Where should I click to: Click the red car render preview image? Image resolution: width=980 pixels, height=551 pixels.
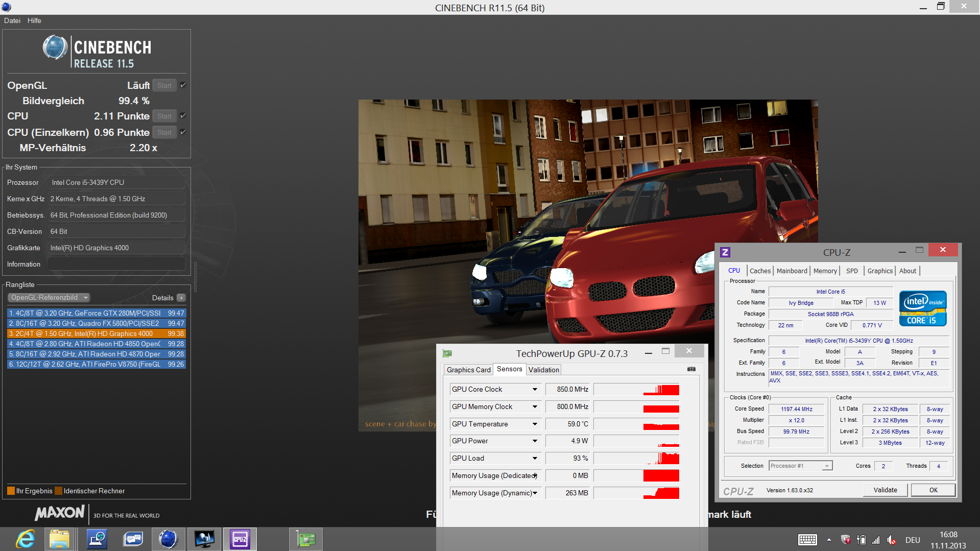click(588, 266)
